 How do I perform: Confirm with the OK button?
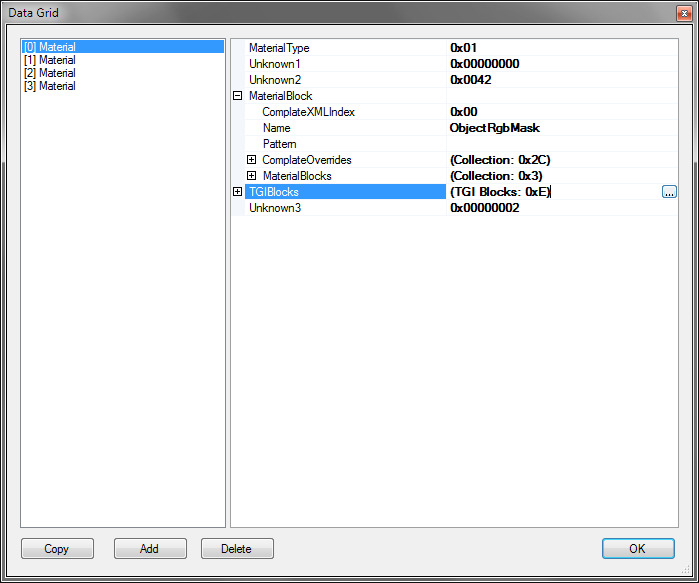pos(637,549)
